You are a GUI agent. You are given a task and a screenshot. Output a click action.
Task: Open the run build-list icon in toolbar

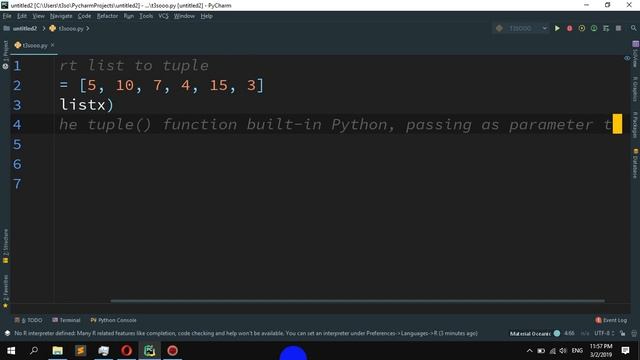606,28
